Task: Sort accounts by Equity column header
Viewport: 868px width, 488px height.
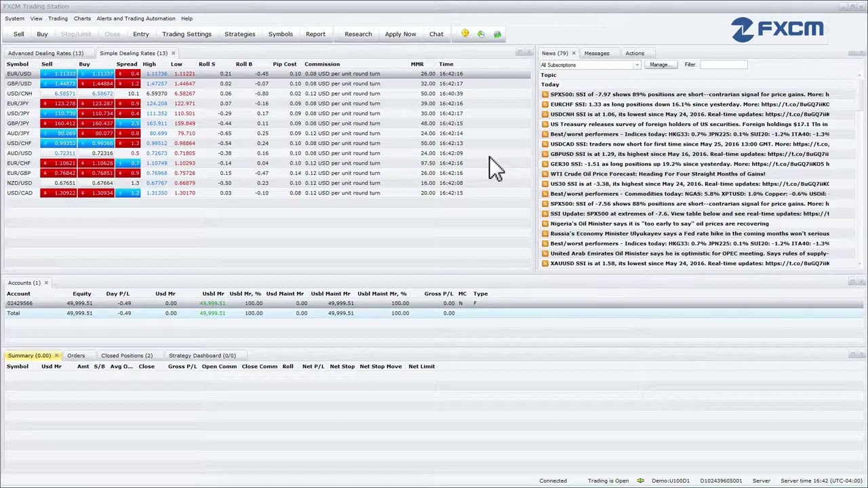Action: click(82, 293)
